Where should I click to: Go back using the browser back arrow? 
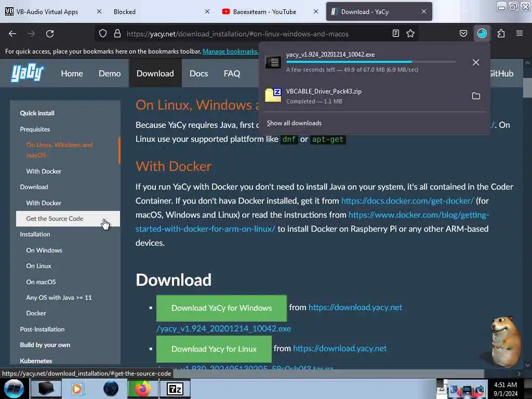point(12,34)
